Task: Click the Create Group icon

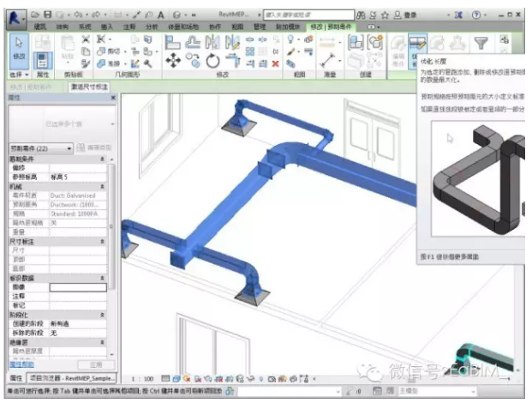Action: click(375, 42)
